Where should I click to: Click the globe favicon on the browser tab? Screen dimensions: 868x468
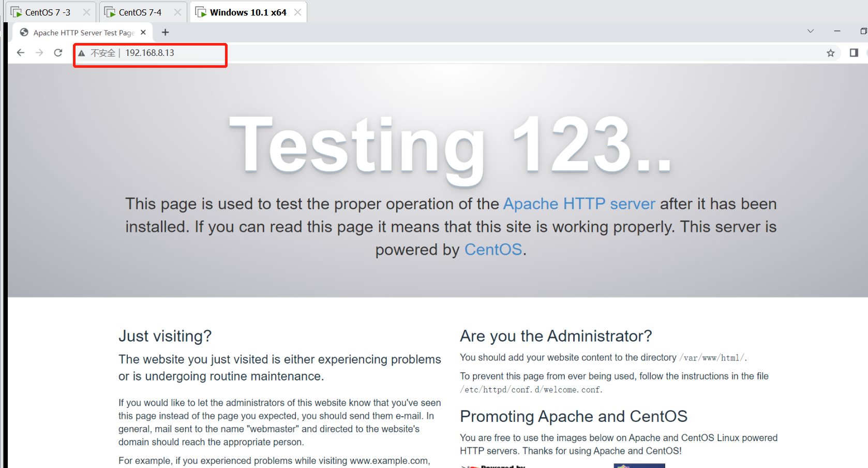point(24,32)
